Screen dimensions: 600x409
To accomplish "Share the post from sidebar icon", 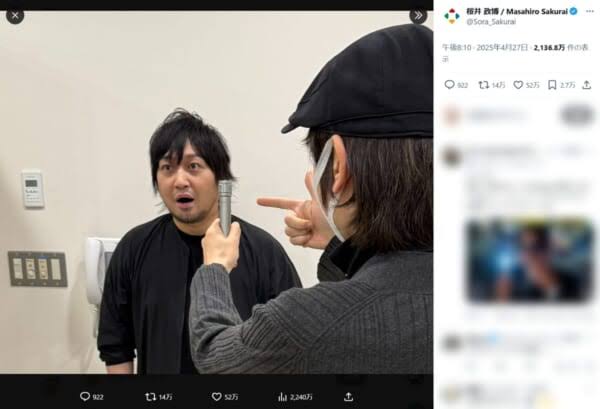I will [x=587, y=85].
